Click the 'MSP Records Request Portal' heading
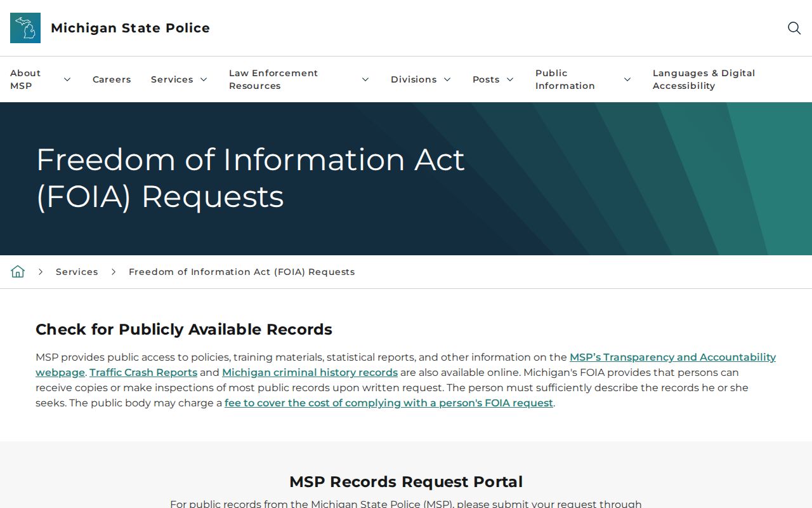Screen dimensions: 812x508 tap(406, 482)
